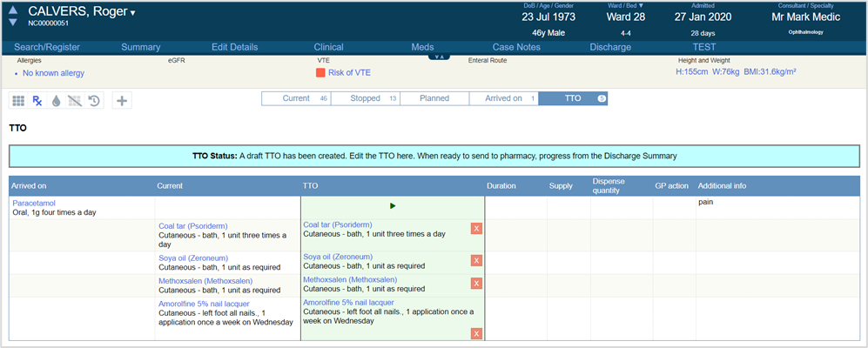The width and height of the screenshot is (868, 348).
Task: Remove Coal tar from TTO
Action: [x=476, y=229]
